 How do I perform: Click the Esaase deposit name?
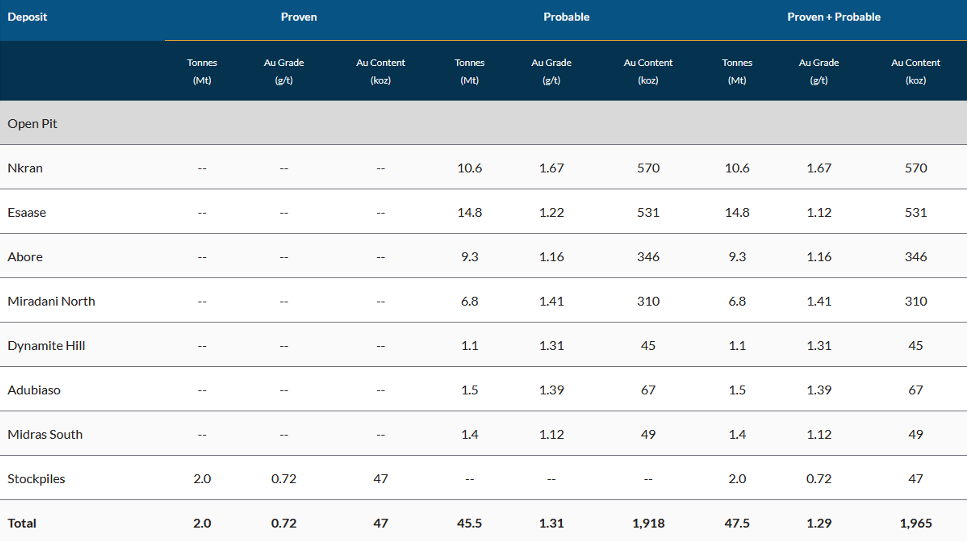[27, 212]
